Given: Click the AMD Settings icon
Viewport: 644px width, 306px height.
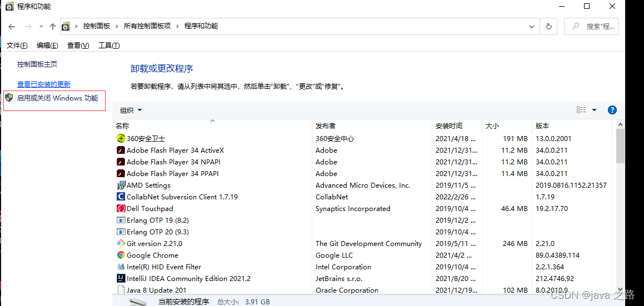Looking at the screenshot, I should point(121,185).
